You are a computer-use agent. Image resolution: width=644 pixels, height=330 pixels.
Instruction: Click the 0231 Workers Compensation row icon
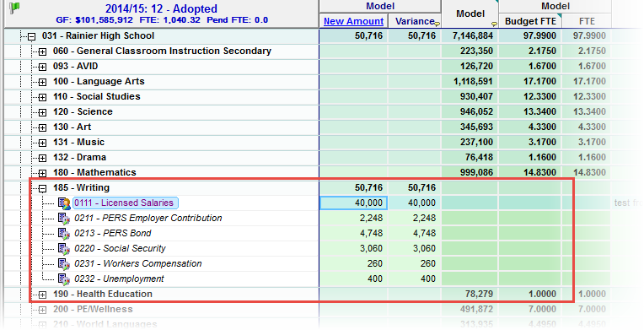[x=64, y=264]
